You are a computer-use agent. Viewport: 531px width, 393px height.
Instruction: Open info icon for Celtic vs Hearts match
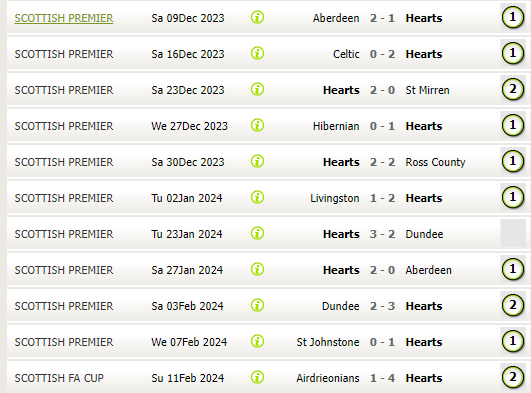257,53
